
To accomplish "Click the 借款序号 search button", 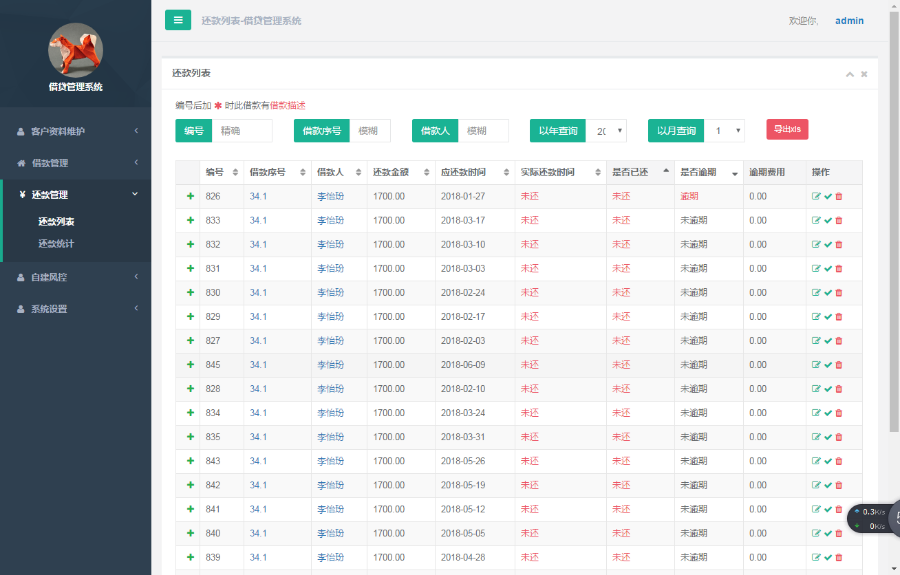I will (321, 131).
